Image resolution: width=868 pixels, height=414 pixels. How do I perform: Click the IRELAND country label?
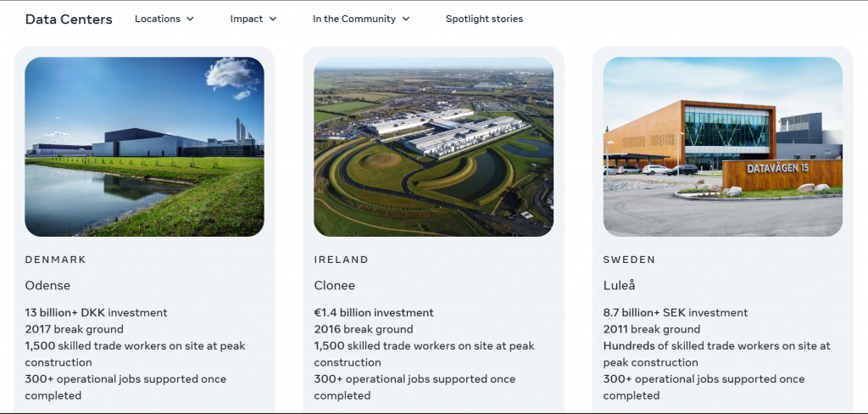pos(342,260)
